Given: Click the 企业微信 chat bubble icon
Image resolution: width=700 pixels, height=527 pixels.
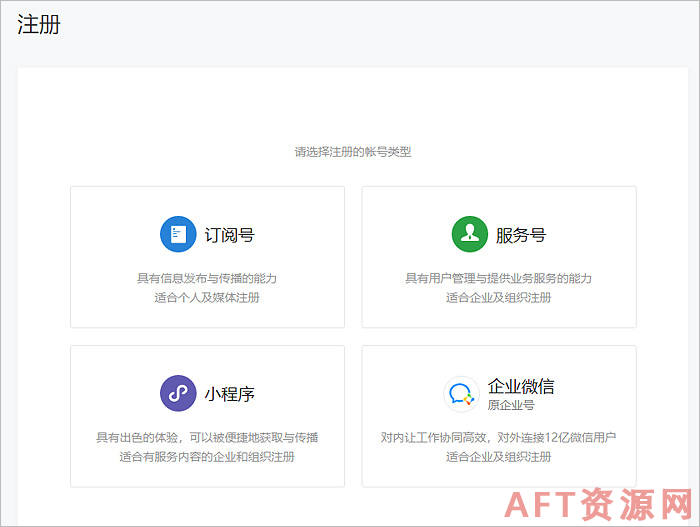Looking at the screenshot, I should [x=461, y=393].
